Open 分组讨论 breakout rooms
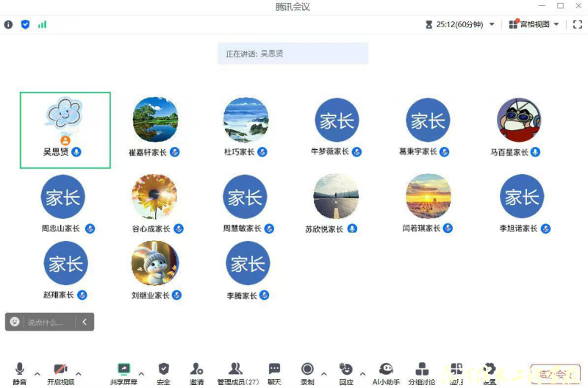 click(x=422, y=373)
